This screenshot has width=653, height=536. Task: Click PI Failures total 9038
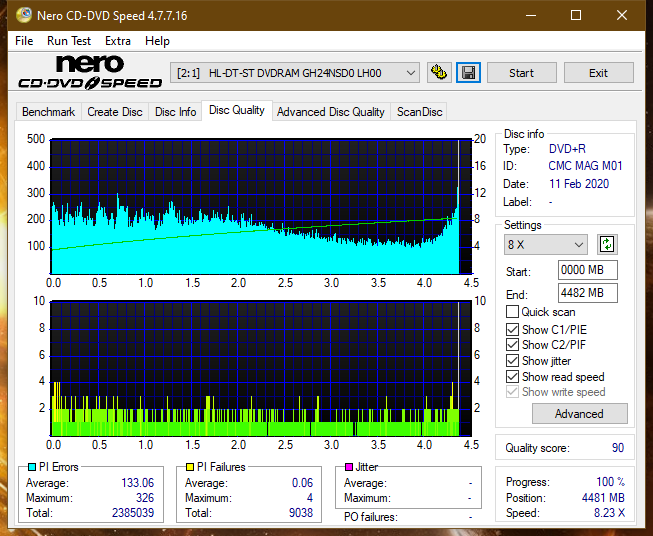(x=301, y=513)
